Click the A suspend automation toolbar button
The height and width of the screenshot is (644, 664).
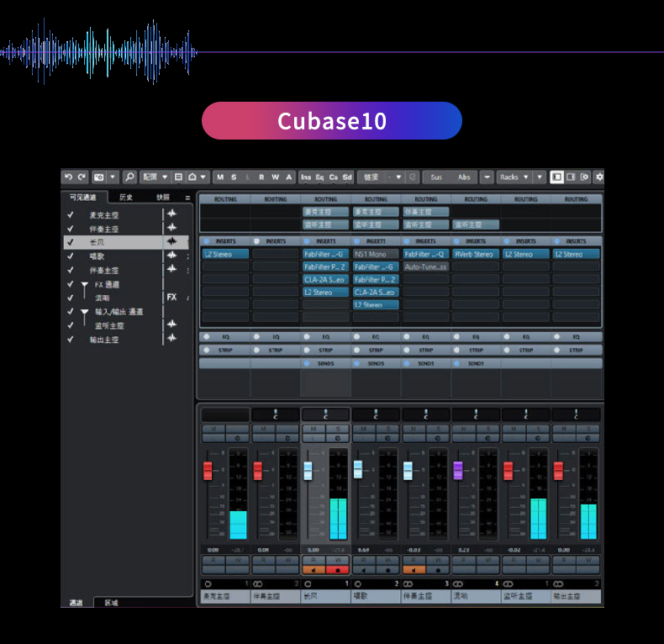click(289, 177)
